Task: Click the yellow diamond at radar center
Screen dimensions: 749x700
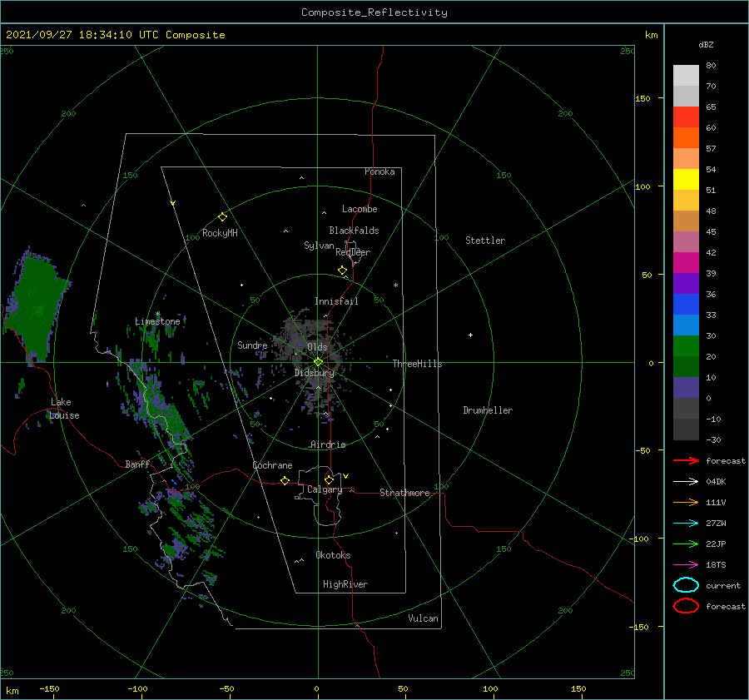Action: (x=318, y=362)
